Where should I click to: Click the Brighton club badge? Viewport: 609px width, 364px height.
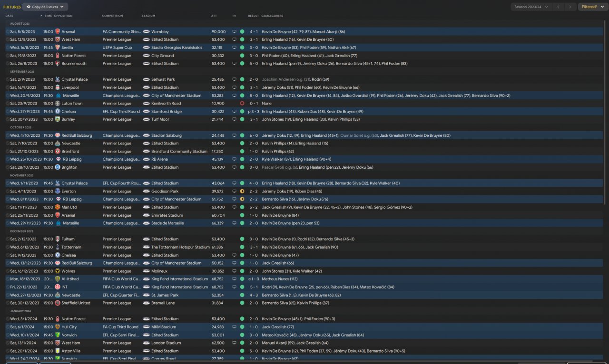(58, 167)
